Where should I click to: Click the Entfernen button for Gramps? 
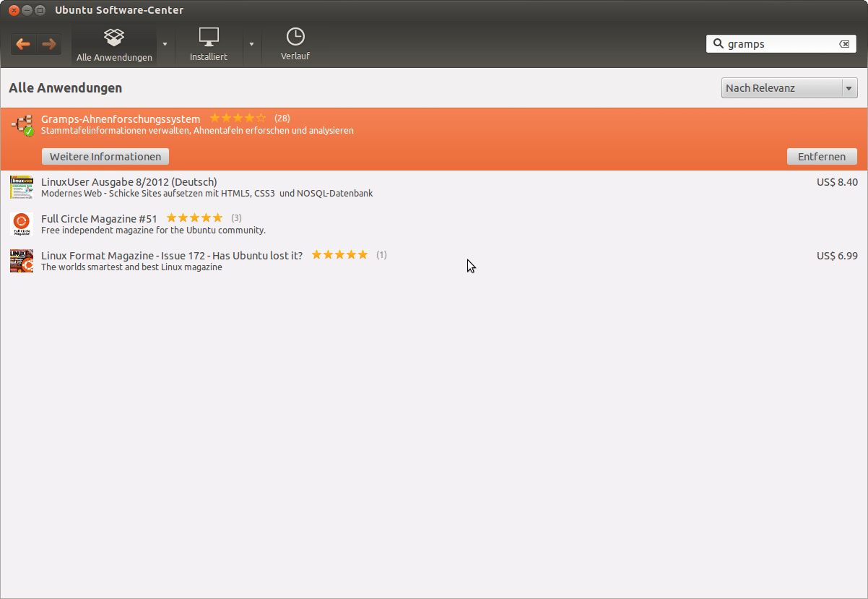coord(822,157)
